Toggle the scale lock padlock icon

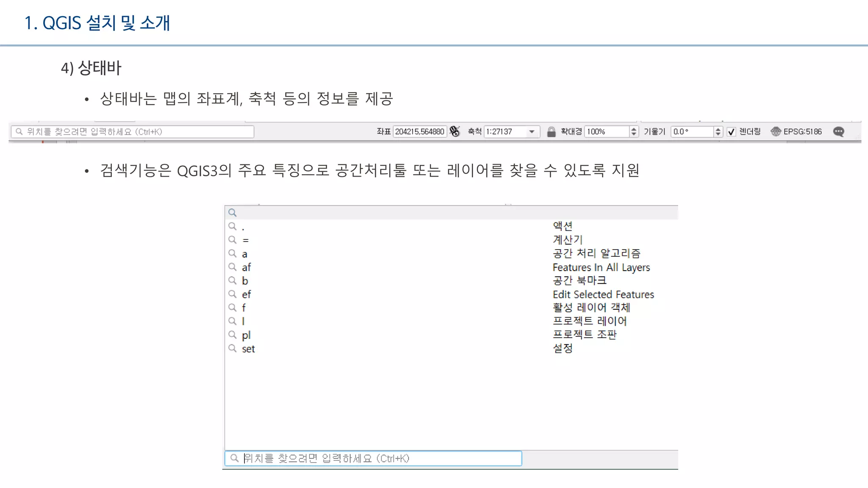(x=551, y=132)
